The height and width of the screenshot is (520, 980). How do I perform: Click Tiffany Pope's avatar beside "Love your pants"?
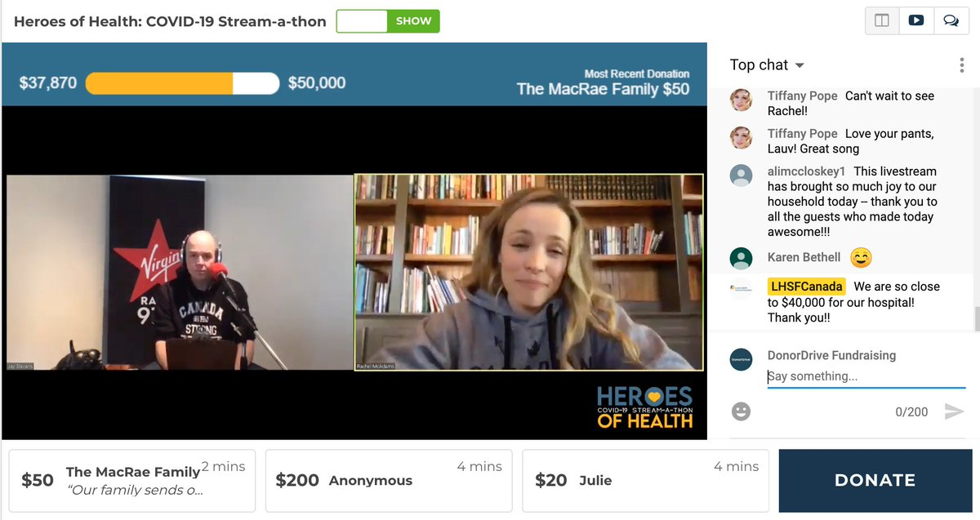741,137
